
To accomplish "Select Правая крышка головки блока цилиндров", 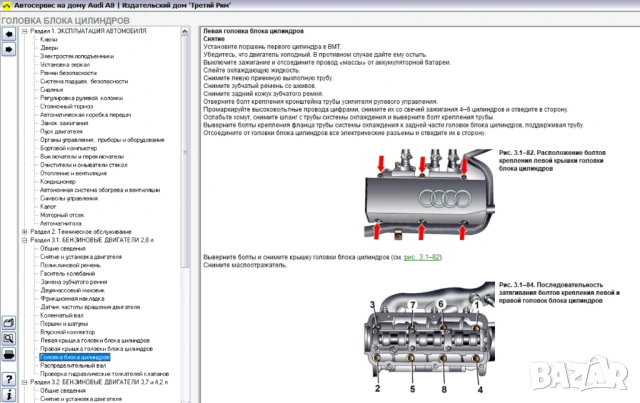I will [96, 349].
